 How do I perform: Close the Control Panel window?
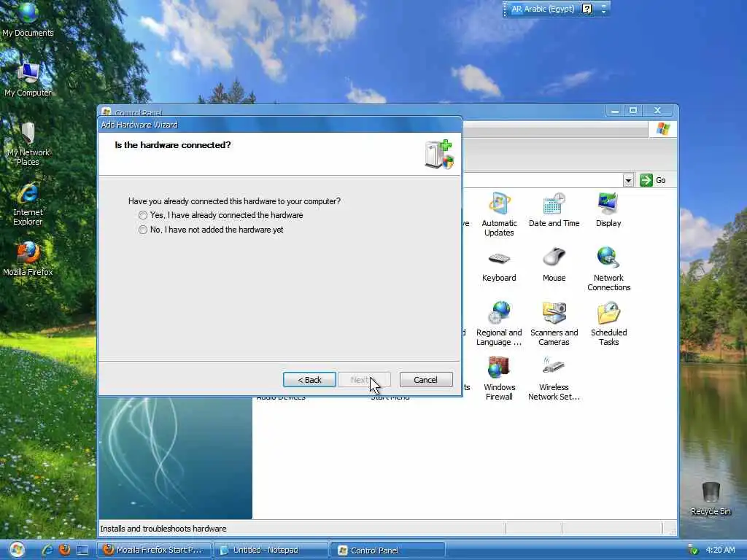pos(657,111)
